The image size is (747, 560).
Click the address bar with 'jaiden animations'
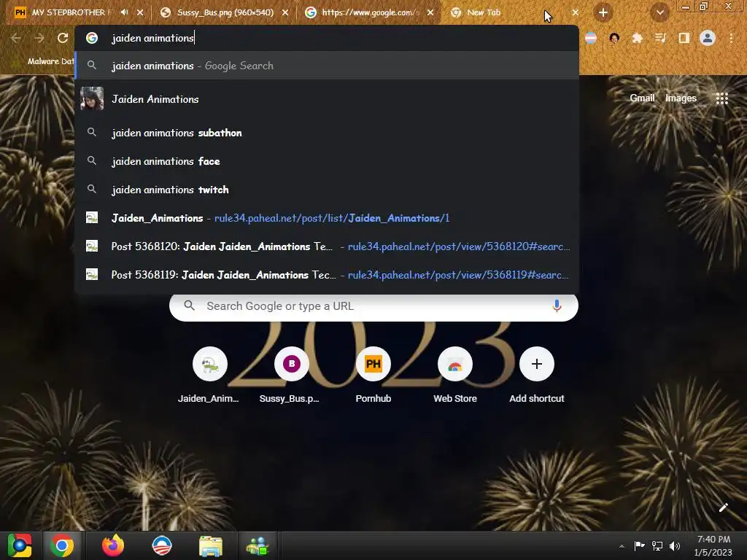(x=326, y=38)
